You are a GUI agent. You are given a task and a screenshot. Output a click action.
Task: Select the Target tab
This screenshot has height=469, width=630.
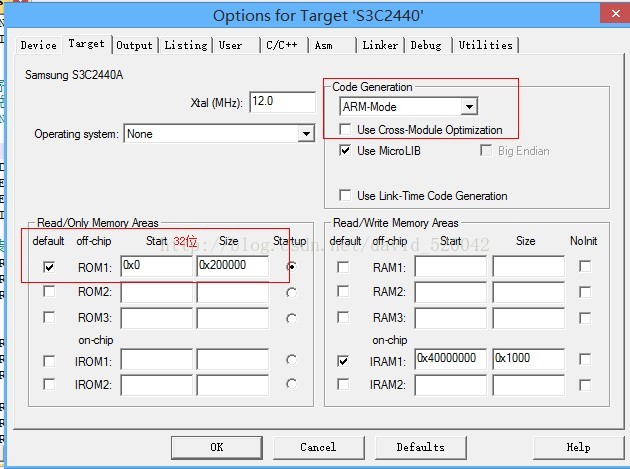coord(86,43)
